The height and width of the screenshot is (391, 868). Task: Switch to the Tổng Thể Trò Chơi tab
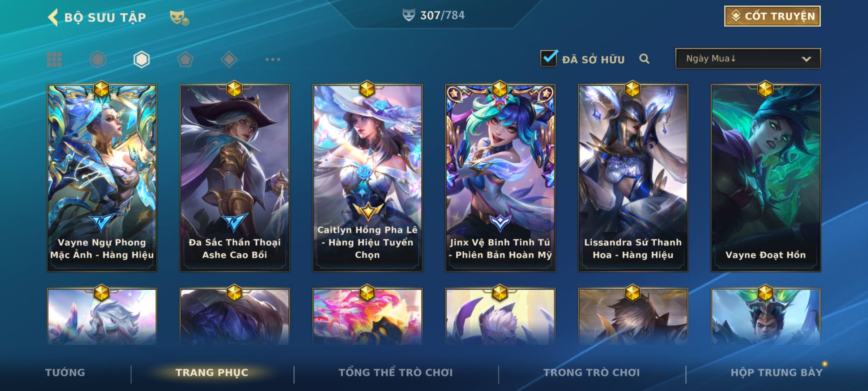[396, 373]
